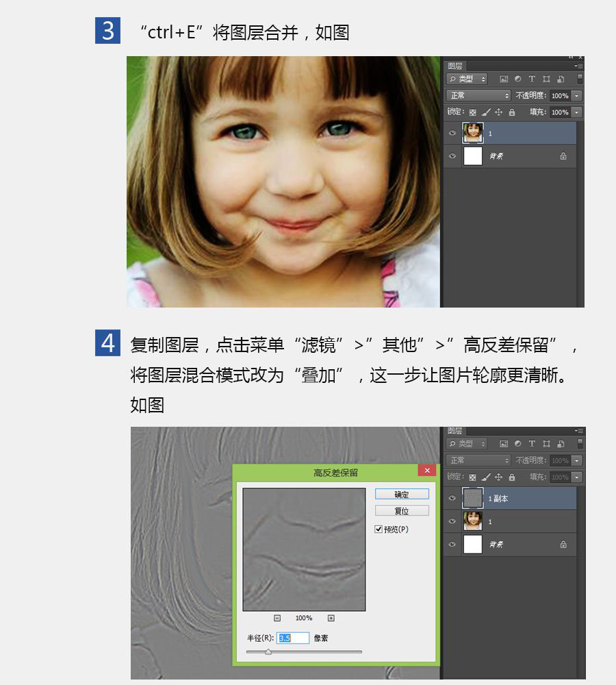Click the 半径 radius slider handle
The image size is (616, 685).
coord(268,652)
